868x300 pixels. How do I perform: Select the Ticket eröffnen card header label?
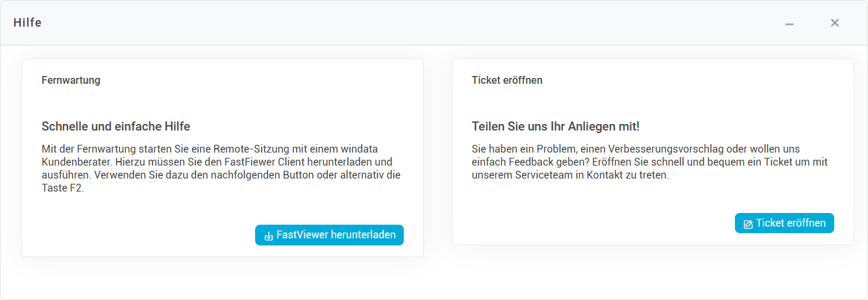[507, 81]
